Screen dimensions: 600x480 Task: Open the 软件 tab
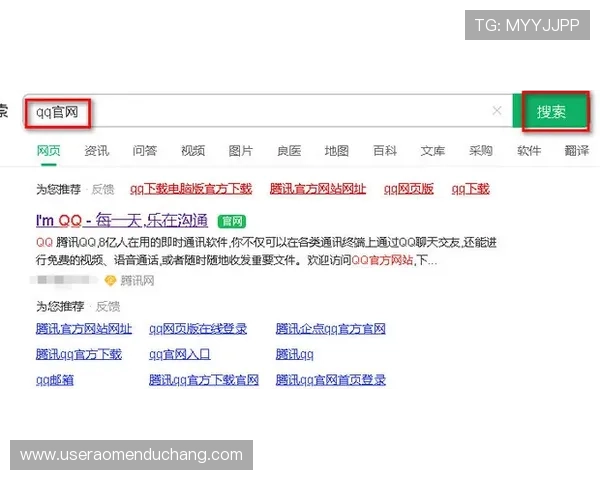[529, 151]
